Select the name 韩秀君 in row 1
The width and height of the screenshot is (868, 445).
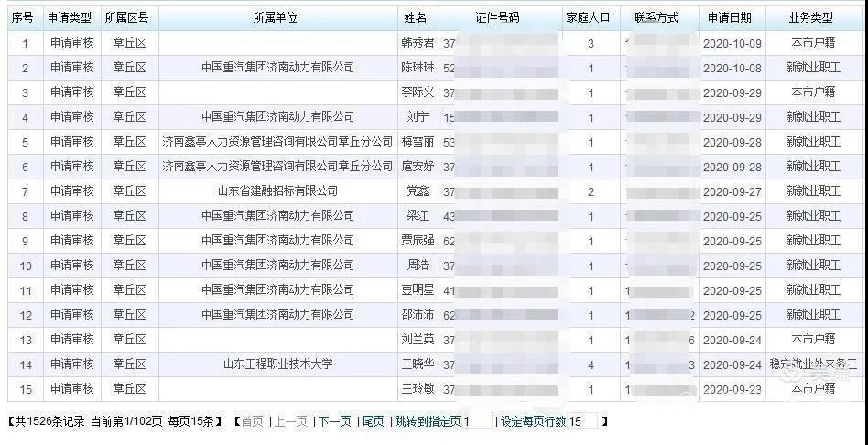coord(418,43)
